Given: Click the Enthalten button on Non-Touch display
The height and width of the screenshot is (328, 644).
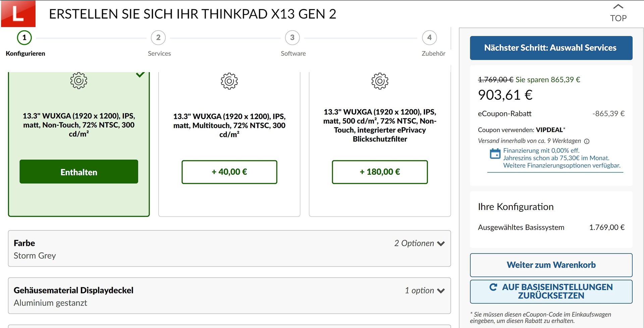Looking at the screenshot, I should 79,172.
